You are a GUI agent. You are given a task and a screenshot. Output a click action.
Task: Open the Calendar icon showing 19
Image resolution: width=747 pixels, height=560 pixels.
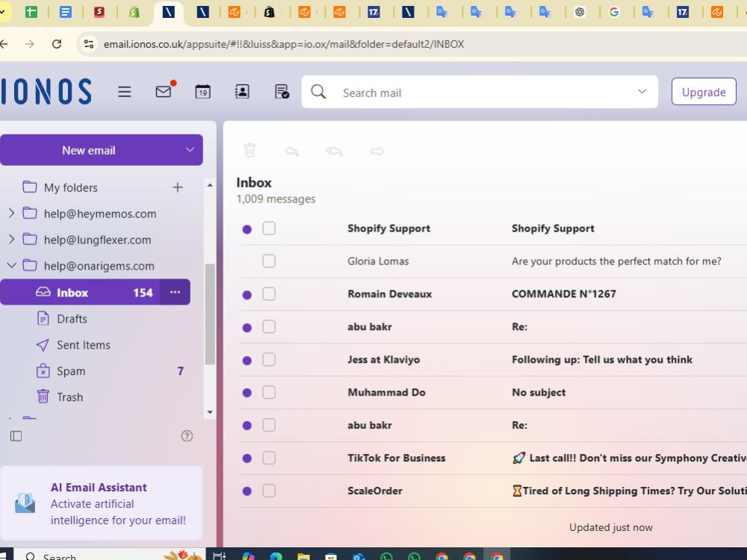click(203, 91)
